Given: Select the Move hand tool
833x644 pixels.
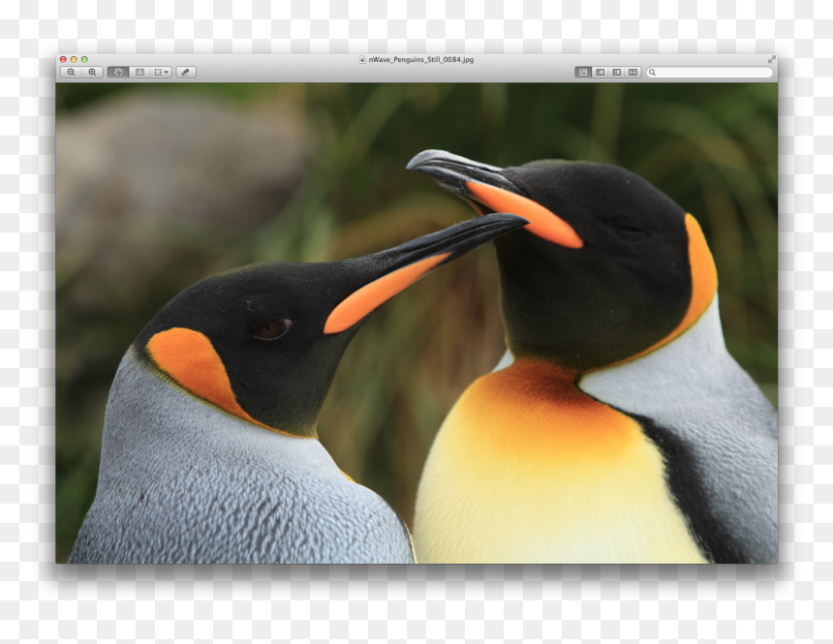Looking at the screenshot, I should [118, 73].
